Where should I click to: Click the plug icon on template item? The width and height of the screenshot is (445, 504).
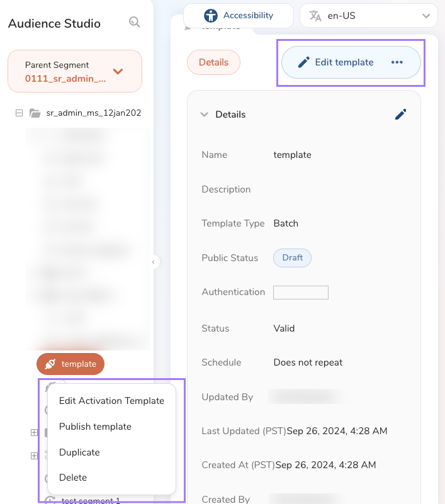[51, 364]
